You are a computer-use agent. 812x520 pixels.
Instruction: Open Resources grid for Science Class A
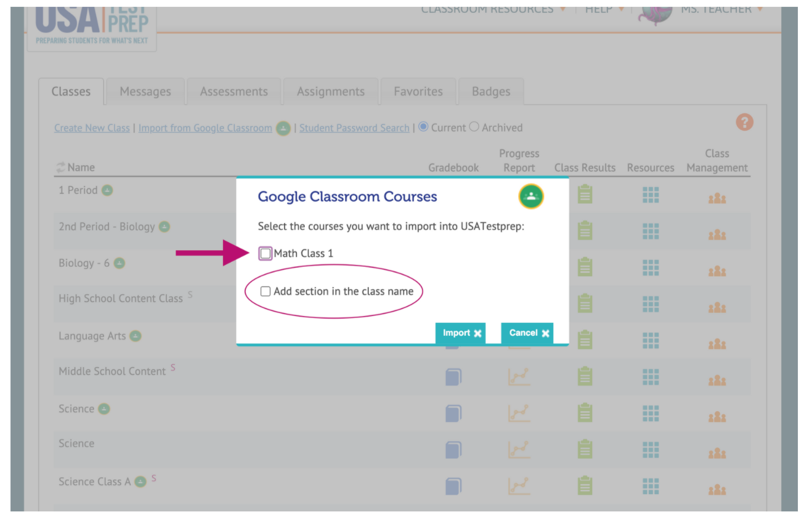[651, 487]
